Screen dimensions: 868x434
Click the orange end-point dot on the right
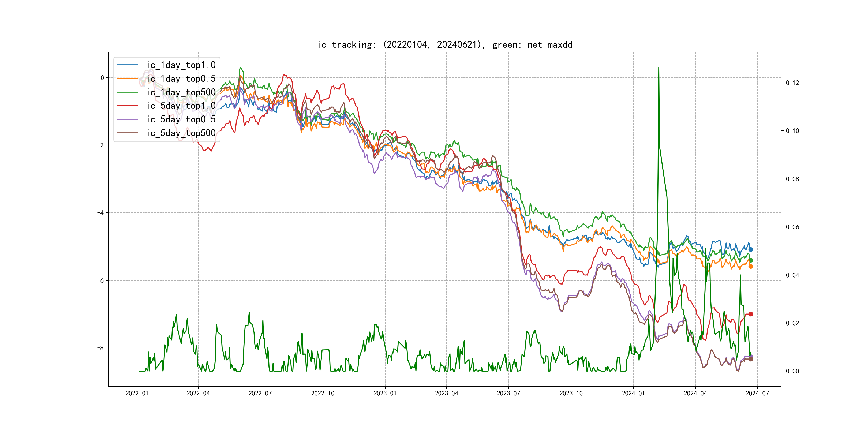(750, 266)
